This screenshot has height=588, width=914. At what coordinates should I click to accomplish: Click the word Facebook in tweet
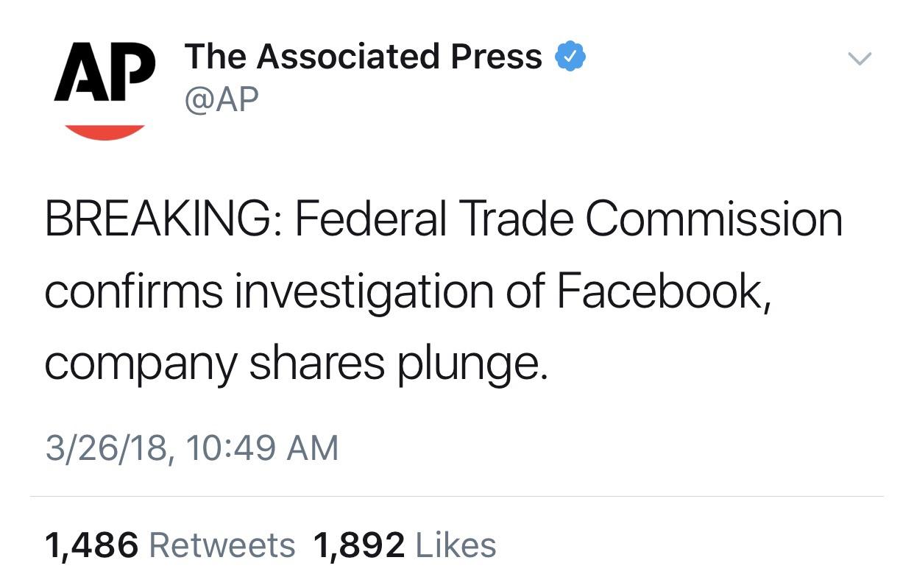click(663, 291)
